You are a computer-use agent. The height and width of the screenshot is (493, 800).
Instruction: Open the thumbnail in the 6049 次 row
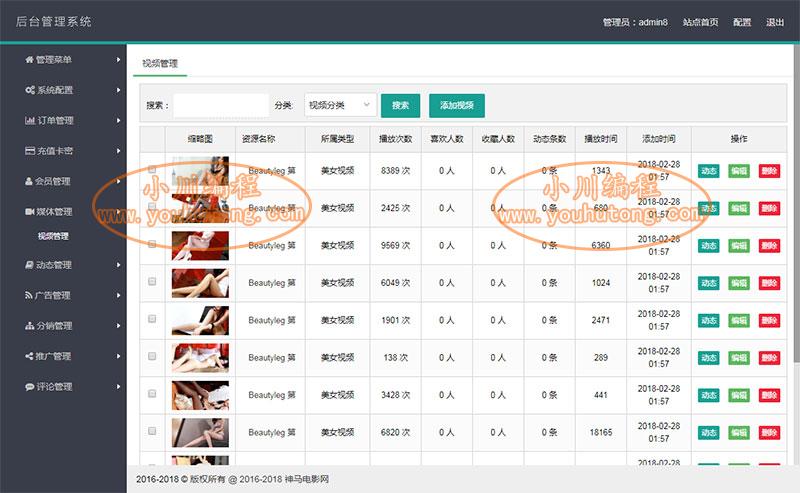click(x=200, y=283)
